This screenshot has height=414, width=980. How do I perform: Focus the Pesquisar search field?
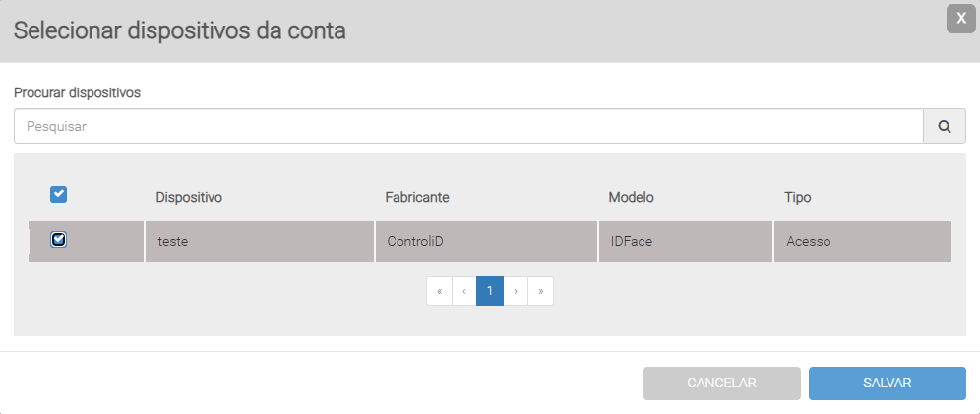[x=468, y=126]
